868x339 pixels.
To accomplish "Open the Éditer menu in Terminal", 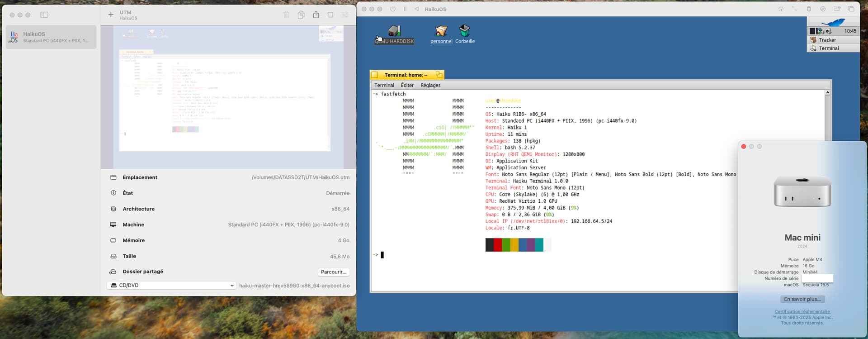I will pos(407,85).
